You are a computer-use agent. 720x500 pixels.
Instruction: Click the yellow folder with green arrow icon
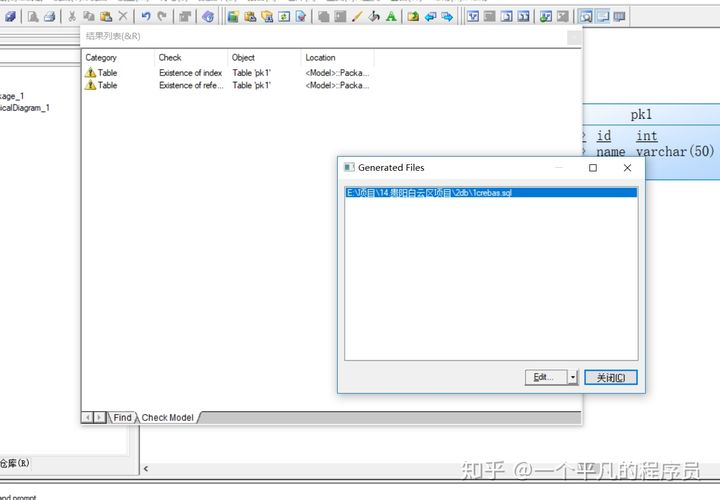[x=413, y=17]
